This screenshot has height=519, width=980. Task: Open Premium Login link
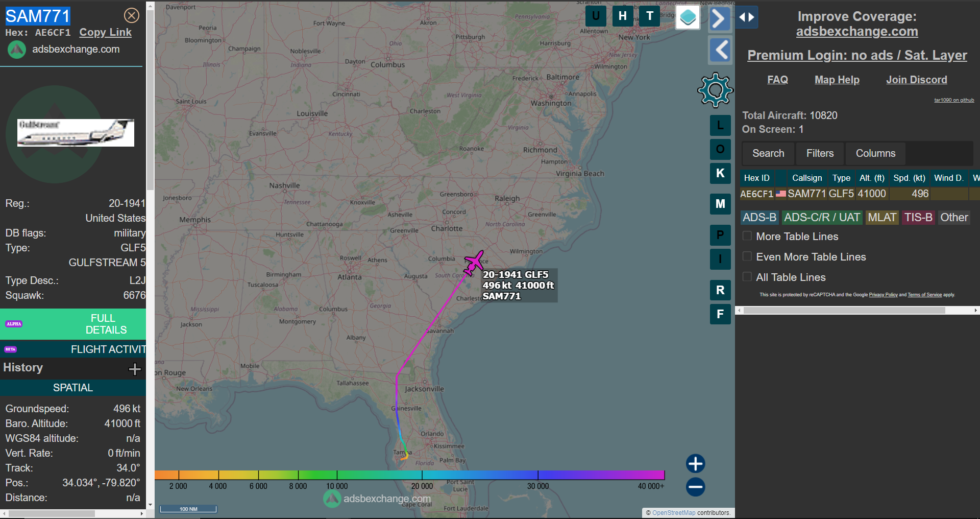(x=857, y=55)
